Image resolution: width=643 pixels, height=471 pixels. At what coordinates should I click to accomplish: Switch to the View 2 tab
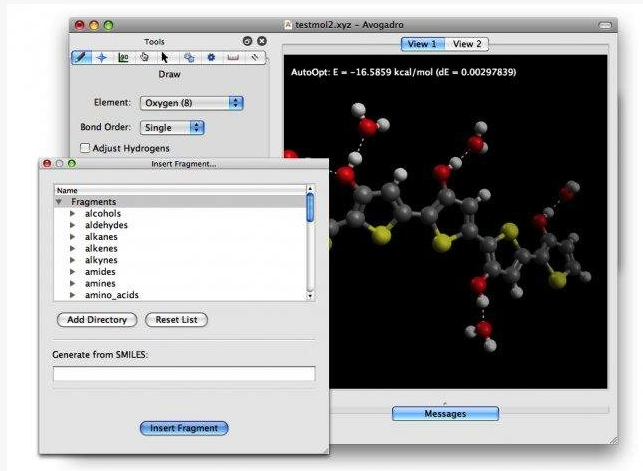467,44
